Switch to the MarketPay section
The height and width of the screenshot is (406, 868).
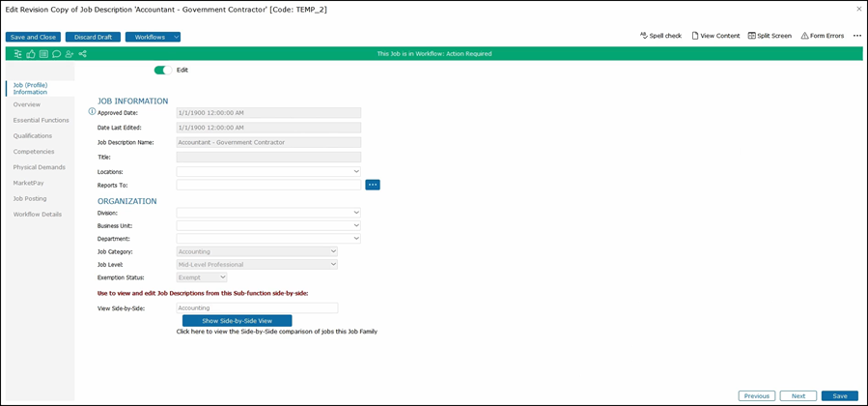pyautogui.click(x=28, y=183)
